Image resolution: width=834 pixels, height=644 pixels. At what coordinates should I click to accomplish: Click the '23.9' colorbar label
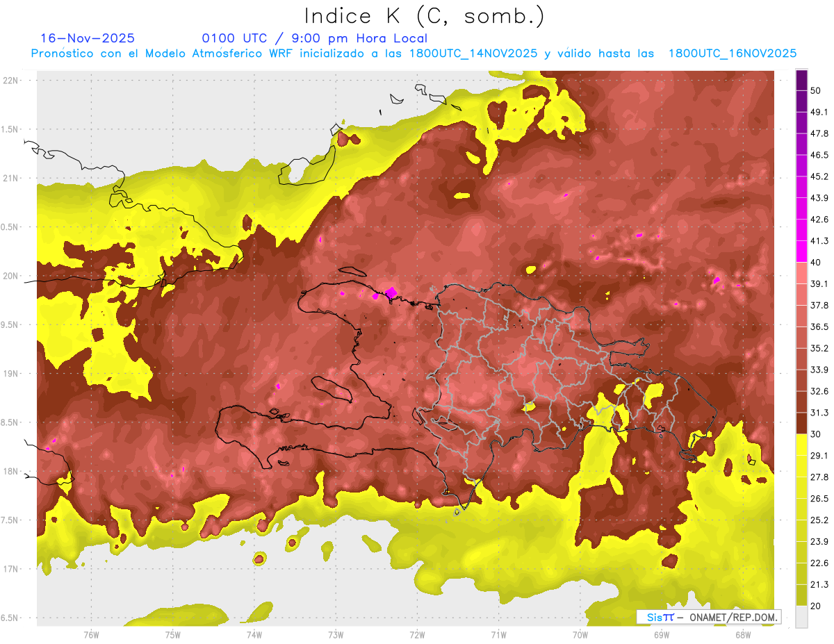(819, 542)
